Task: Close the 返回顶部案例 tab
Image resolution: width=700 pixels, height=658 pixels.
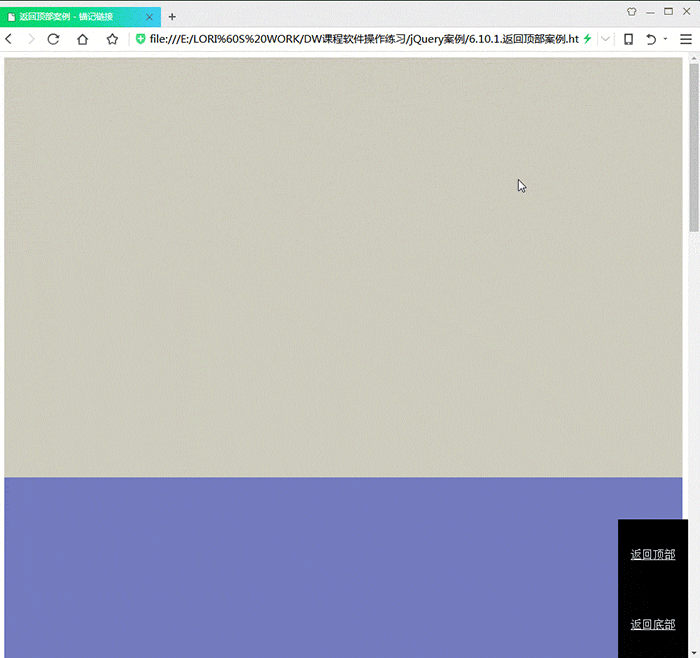Action: click(150, 17)
